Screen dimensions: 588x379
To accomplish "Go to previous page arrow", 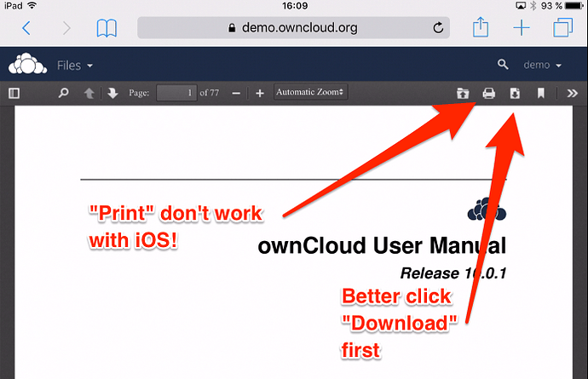I will click(x=89, y=93).
